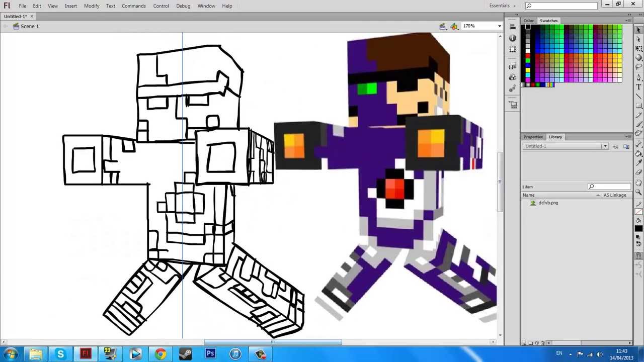Click the Library search field
644x362 pixels.
coord(609,187)
